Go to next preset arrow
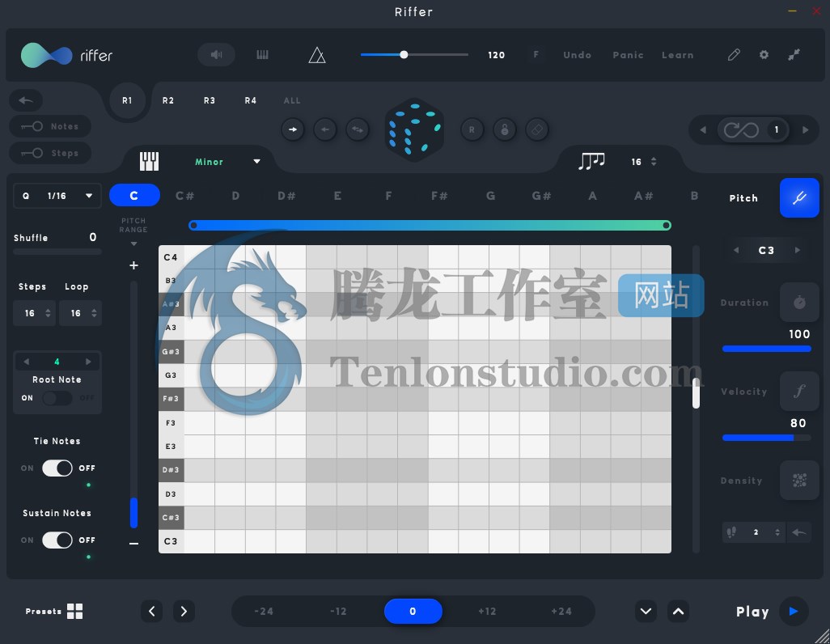Viewport: 830px width, 644px height. tap(184, 611)
